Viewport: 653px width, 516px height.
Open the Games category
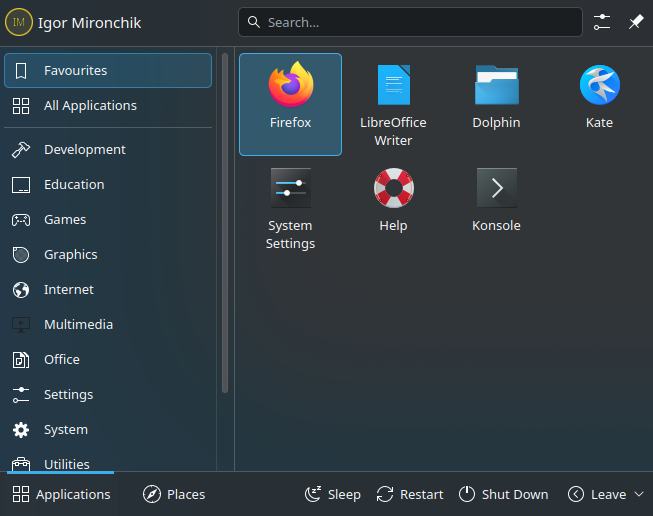pos(108,219)
